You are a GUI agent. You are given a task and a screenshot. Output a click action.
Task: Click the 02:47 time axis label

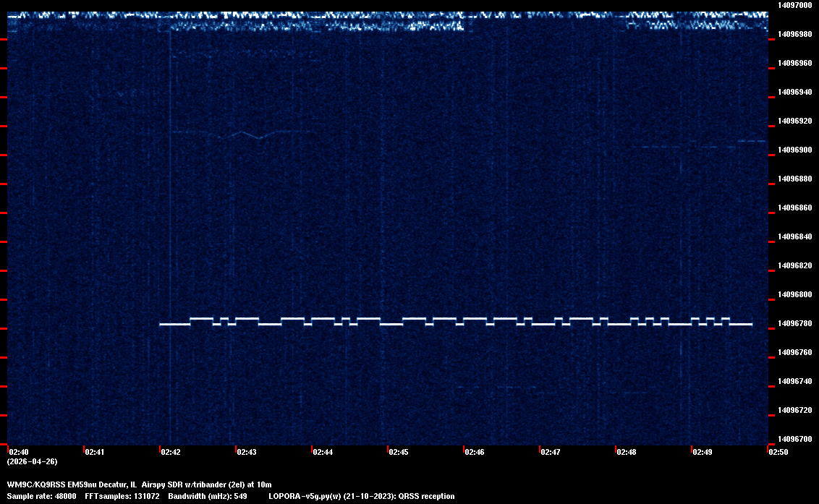(x=551, y=452)
